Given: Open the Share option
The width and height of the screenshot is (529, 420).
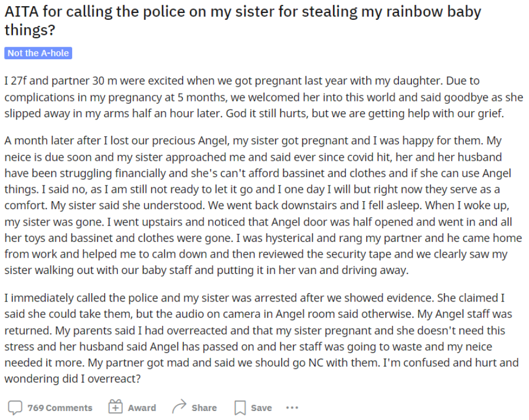Looking at the screenshot, I should [204, 408].
